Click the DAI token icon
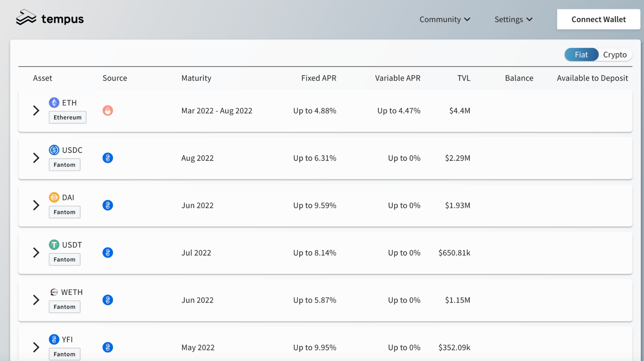The image size is (644, 361). [x=54, y=197]
